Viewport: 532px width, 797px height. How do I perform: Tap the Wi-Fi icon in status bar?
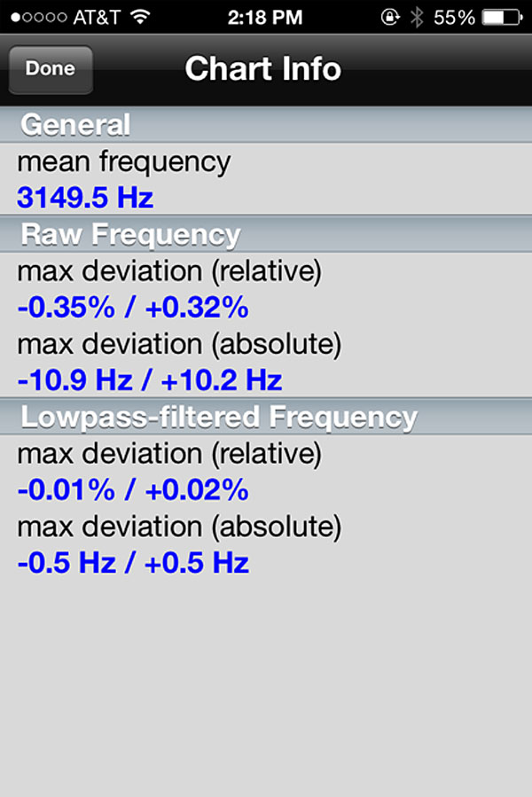point(140,17)
